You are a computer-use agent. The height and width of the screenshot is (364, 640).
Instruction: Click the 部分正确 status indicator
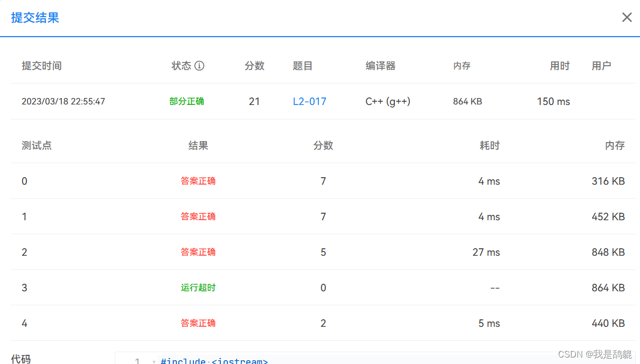(x=186, y=101)
